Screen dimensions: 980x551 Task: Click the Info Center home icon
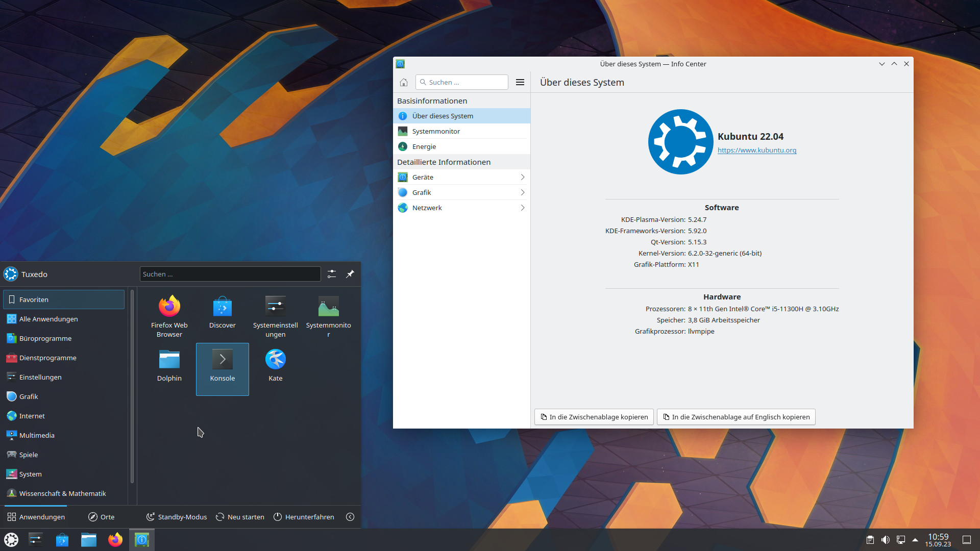pos(403,82)
